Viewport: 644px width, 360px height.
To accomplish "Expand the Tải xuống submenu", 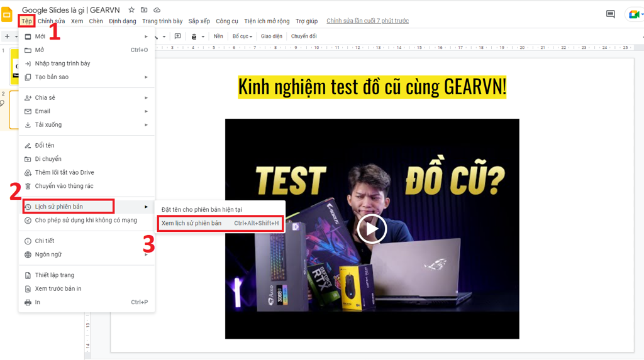I will (87, 125).
